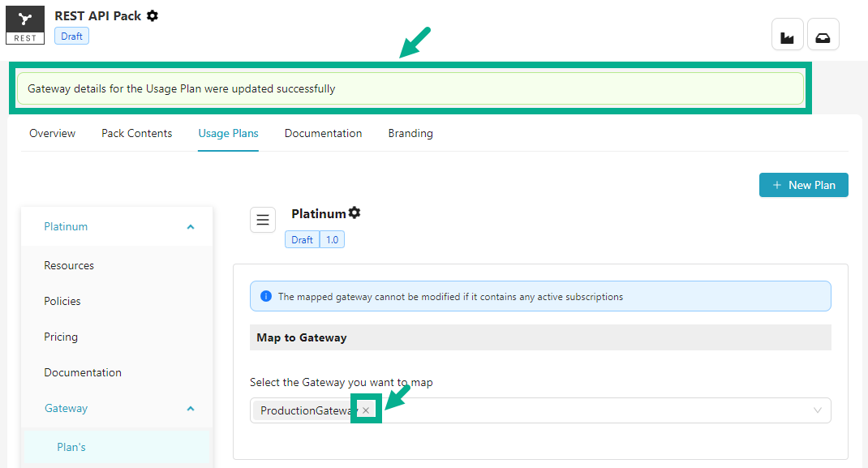Open the Pricing section for Platinum
The height and width of the screenshot is (468, 868).
[62, 337]
